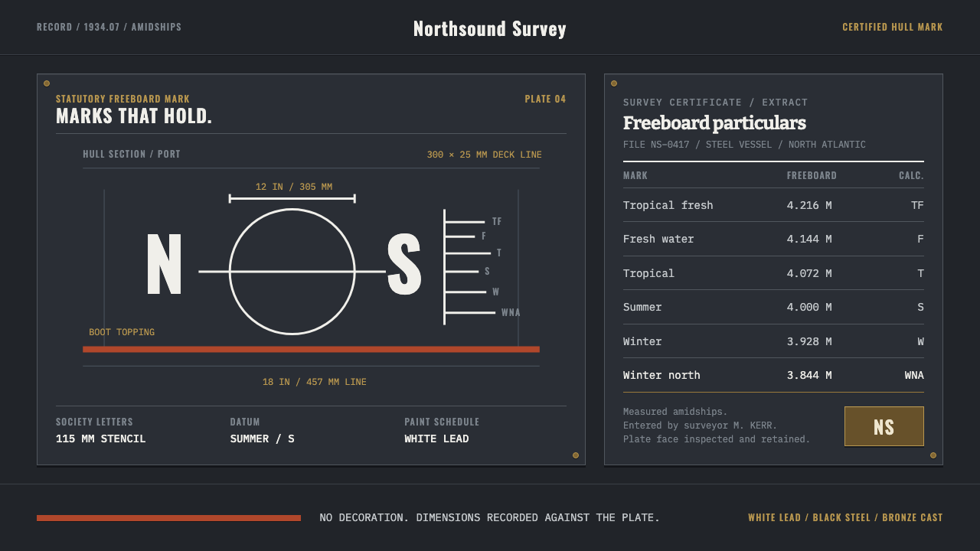The height and width of the screenshot is (551, 980).
Task: Click the bronze NS stamp badge
Action: click(884, 426)
